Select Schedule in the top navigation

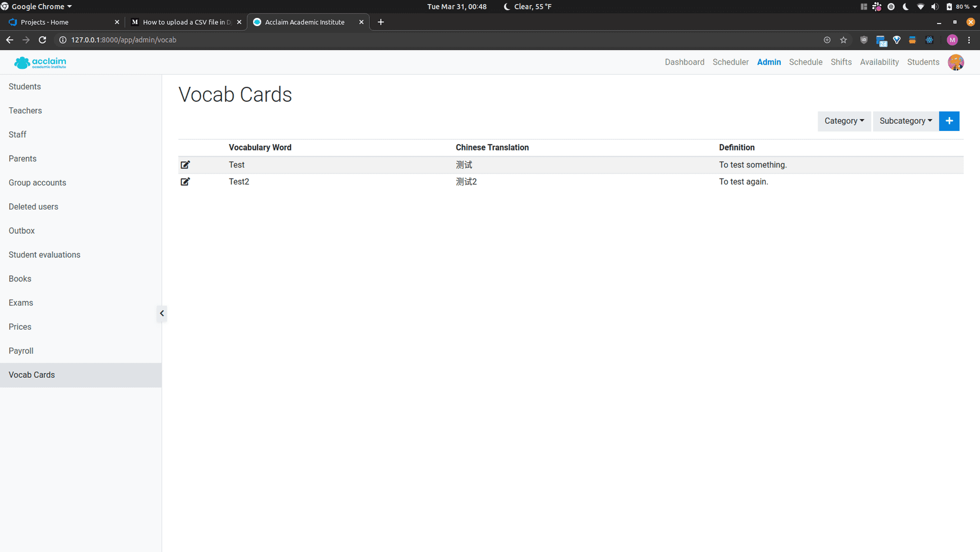[x=805, y=62]
